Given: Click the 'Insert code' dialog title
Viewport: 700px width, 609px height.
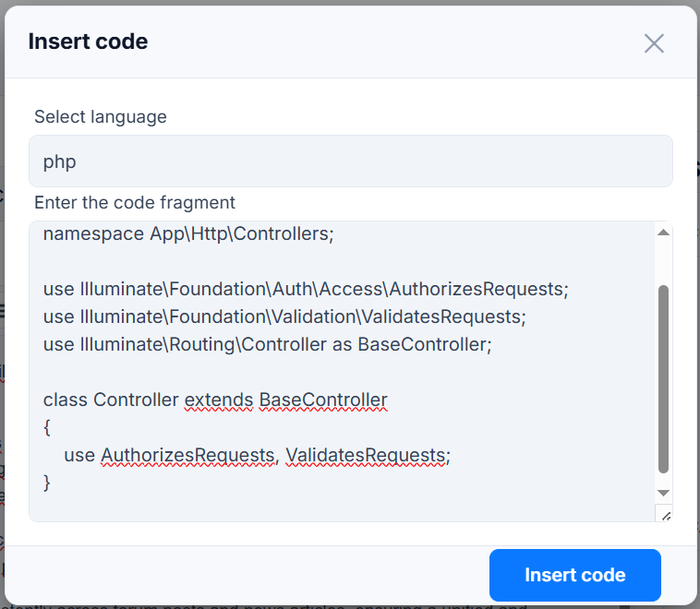Looking at the screenshot, I should [x=88, y=42].
